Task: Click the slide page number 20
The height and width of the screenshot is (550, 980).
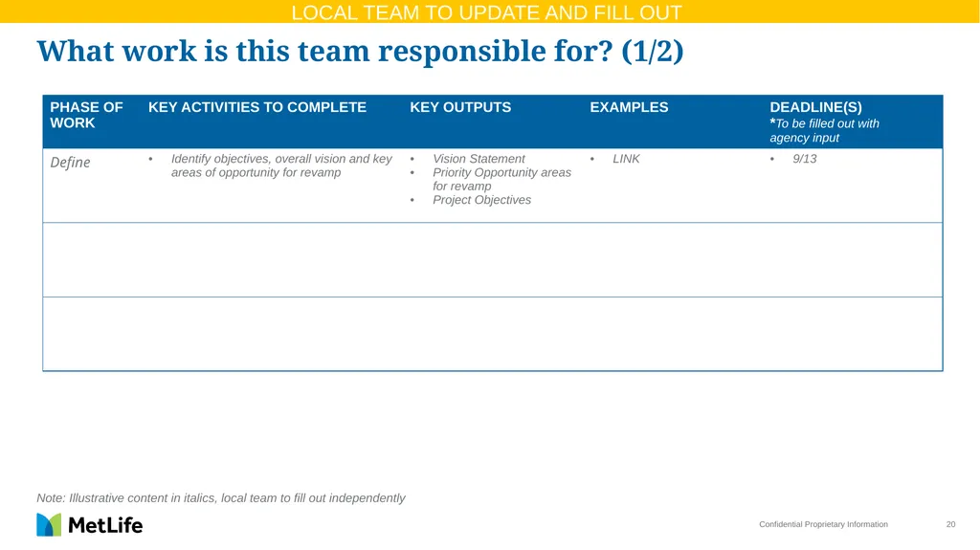Action: pyautogui.click(x=950, y=524)
